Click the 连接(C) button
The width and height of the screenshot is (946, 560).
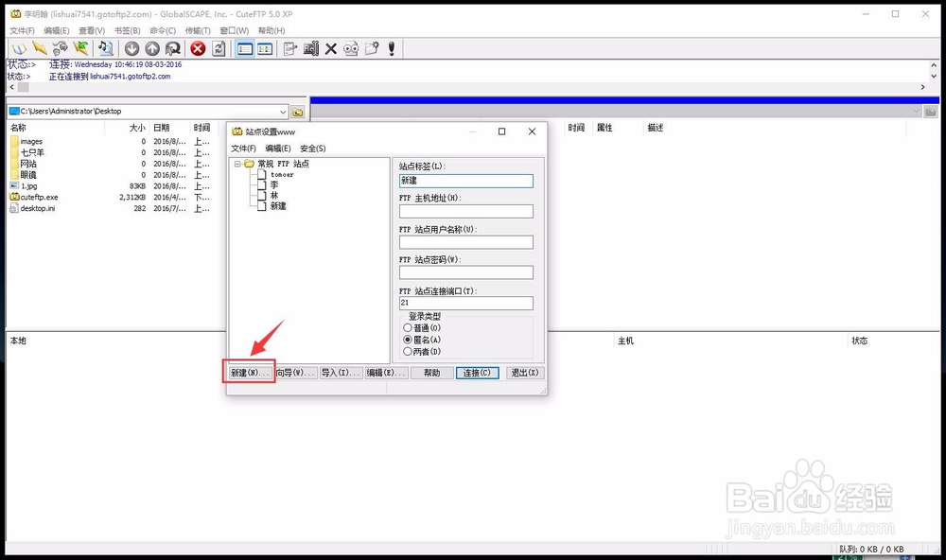pos(477,372)
